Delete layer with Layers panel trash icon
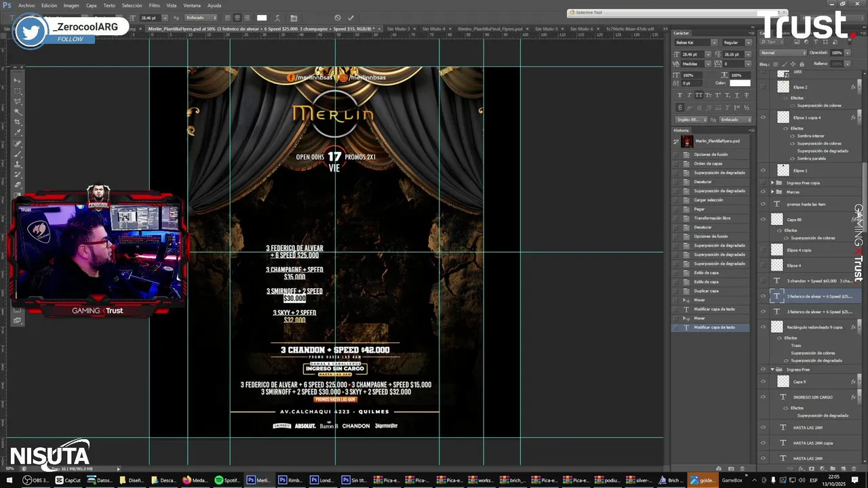Viewport: 868px width, 488px height. 854,469
